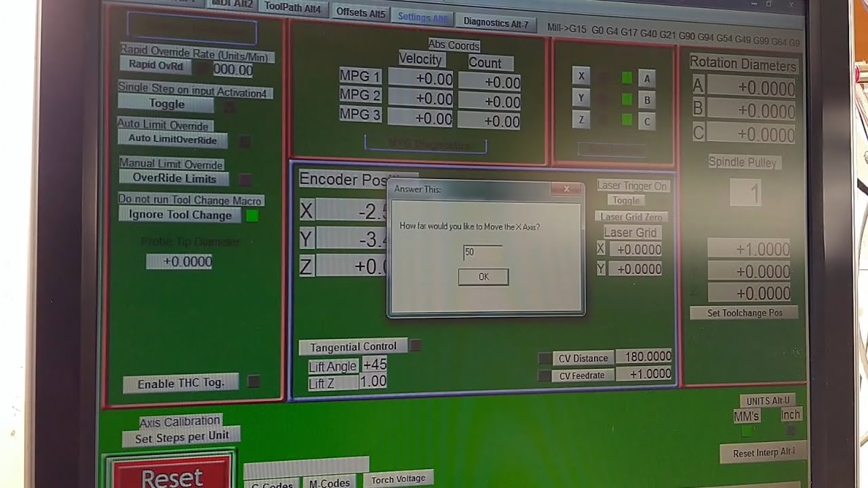Image resolution: width=868 pixels, height=488 pixels.
Task: Close the Answer This dialog
Action: (566, 189)
